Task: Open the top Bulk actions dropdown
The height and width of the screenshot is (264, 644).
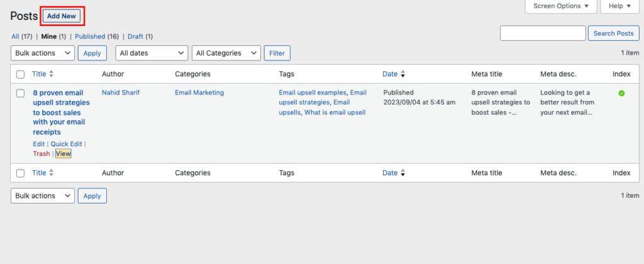Action: pyautogui.click(x=43, y=53)
